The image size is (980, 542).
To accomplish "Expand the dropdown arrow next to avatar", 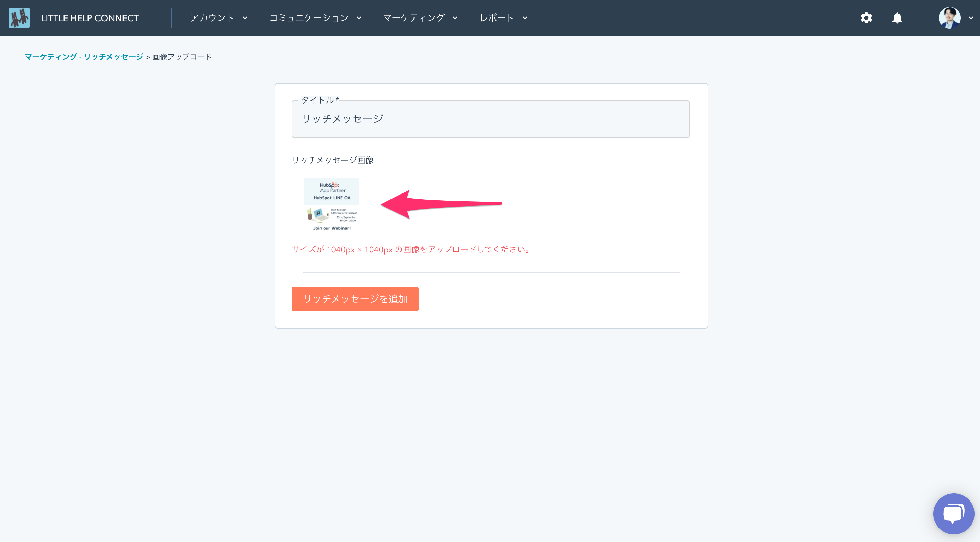I will click(x=971, y=18).
